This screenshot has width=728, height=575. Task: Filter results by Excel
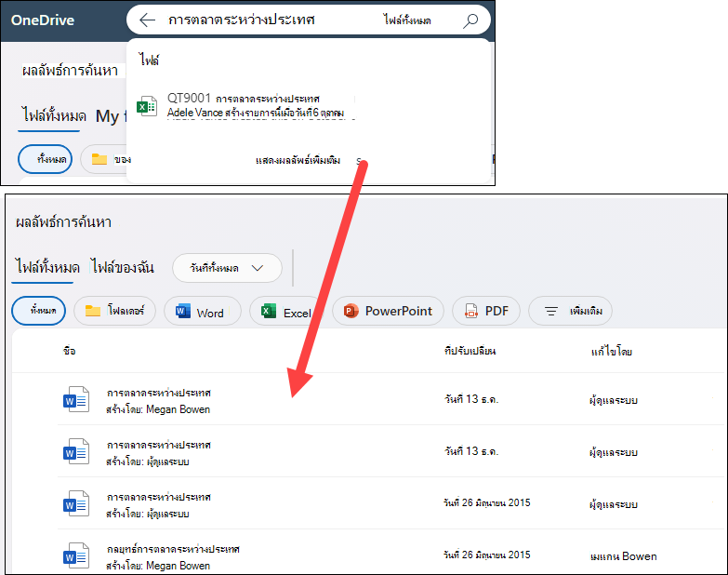point(286,311)
